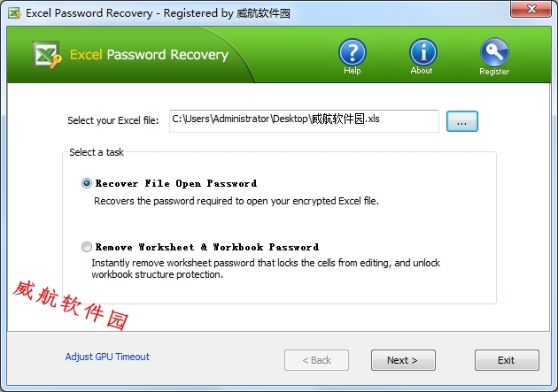Click the Help label under question mark
Viewport: 558px width, 392px height.
pos(352,71)
